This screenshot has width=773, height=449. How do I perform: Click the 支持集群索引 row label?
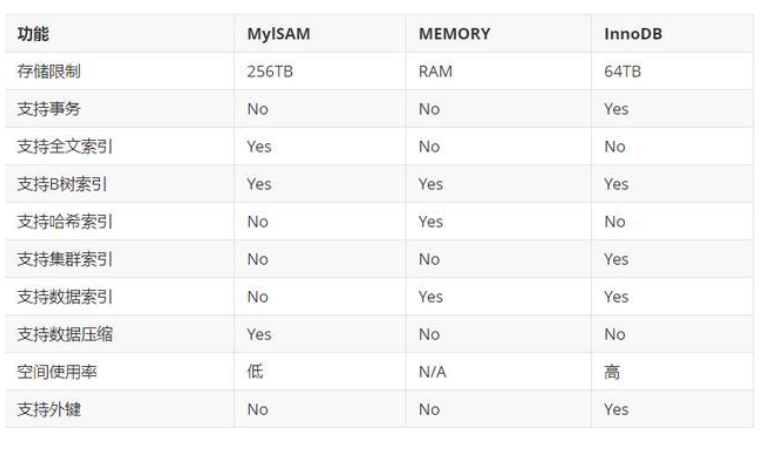[64, 259]
